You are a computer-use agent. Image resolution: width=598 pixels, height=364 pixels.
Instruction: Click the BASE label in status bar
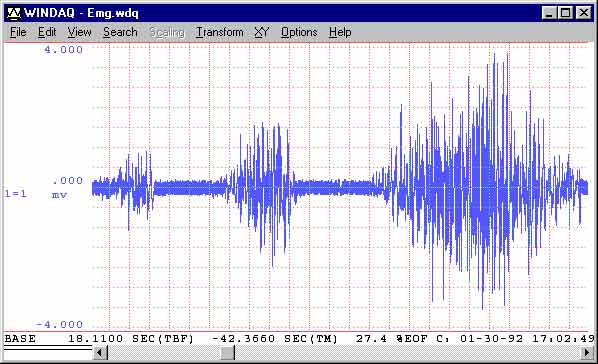pos(20,339)
